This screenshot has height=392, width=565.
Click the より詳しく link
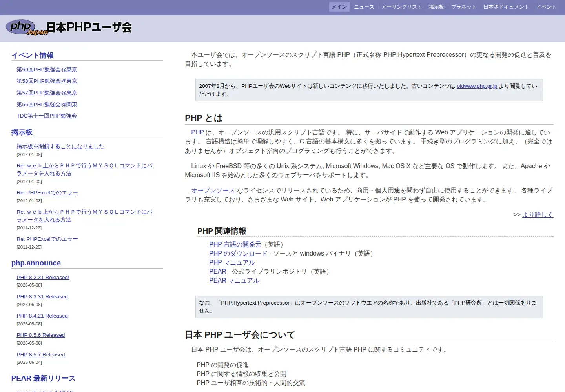[538, 215]
